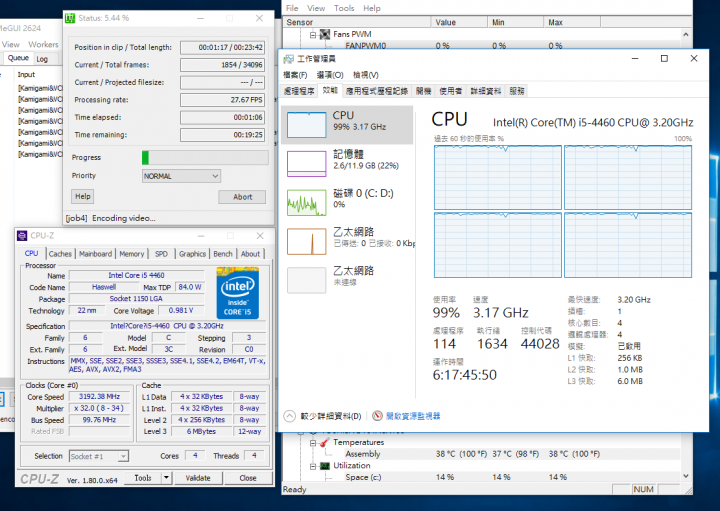This screenshot has width=720, height=511.
Task: Select the CPU tab in CPU-Z
Action: [32, 253]
